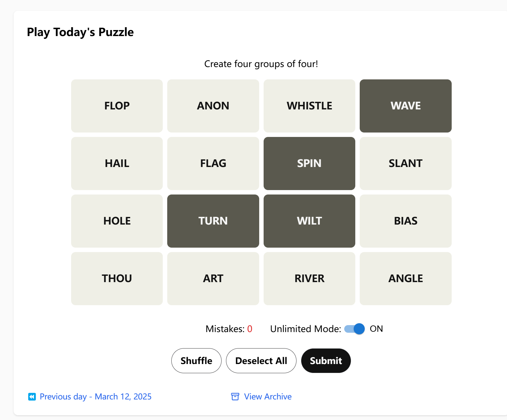Deselect the SPIN tile
This screenshot has height=420, width=507.
point(309,164)
